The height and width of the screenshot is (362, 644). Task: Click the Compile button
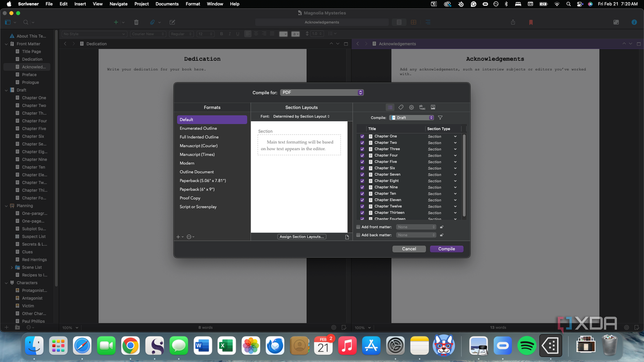click(x=447, y=249)
